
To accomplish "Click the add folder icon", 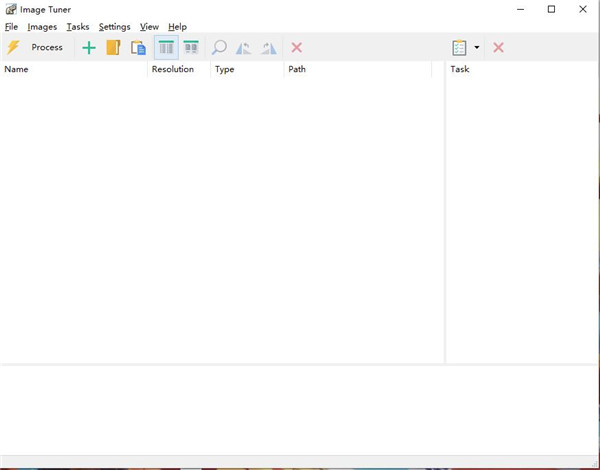I will pyautogui.click(x=113, y=47).
